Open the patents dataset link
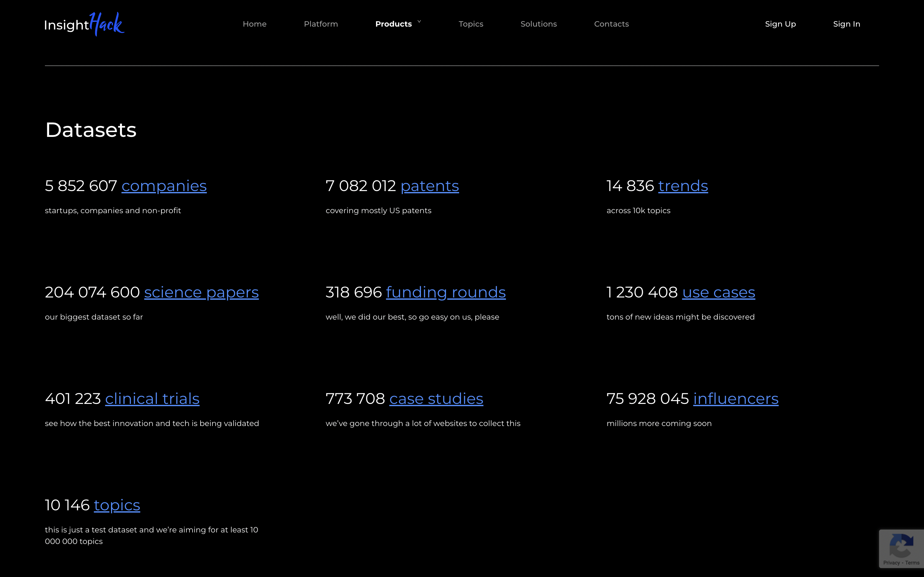The height and width of the screenshot is (577, 924). point(430,186)
